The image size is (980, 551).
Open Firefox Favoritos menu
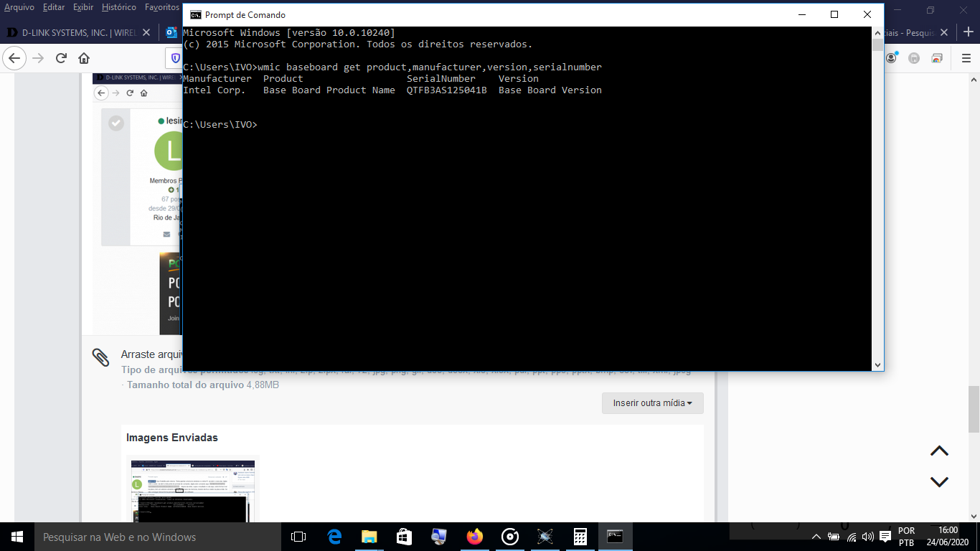[161, 7]
